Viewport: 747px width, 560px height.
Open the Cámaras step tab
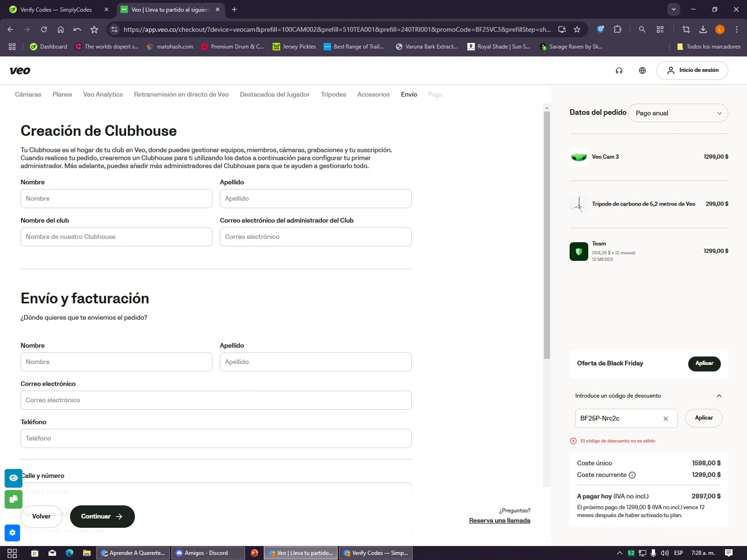pyautogui.click(x=28, y=95)
